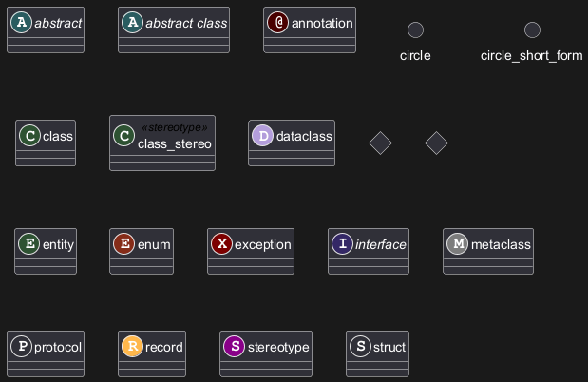Click the circle node above 'circle' label
Screen dimensions: 588x382
tap(415, 30)
